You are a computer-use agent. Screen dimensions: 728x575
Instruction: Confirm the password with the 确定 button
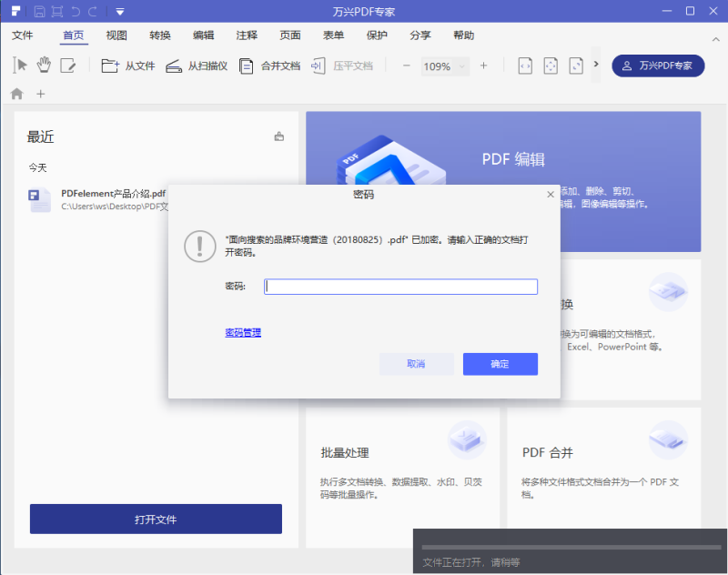point(500,364)
